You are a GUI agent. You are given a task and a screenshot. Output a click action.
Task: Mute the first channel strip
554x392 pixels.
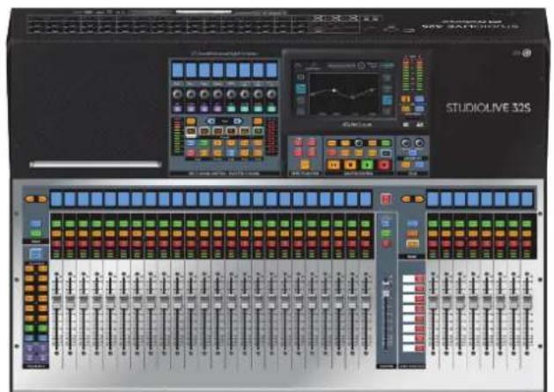pos(56,243)
